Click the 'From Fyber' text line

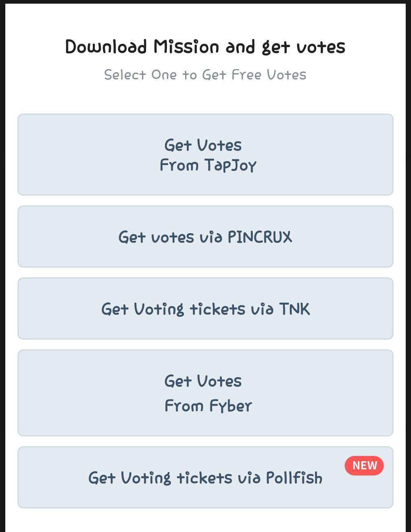coord(208,406)
